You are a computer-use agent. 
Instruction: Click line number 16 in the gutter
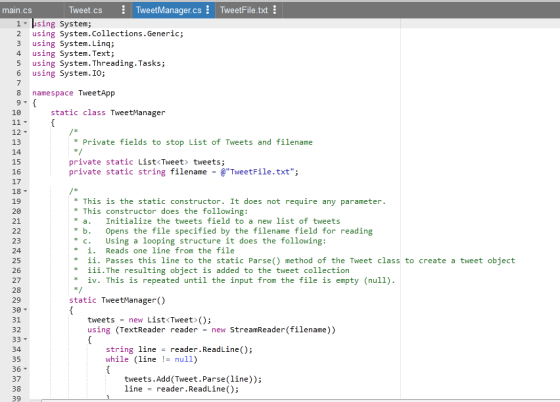pyautogui.click(x=16, y=172)
